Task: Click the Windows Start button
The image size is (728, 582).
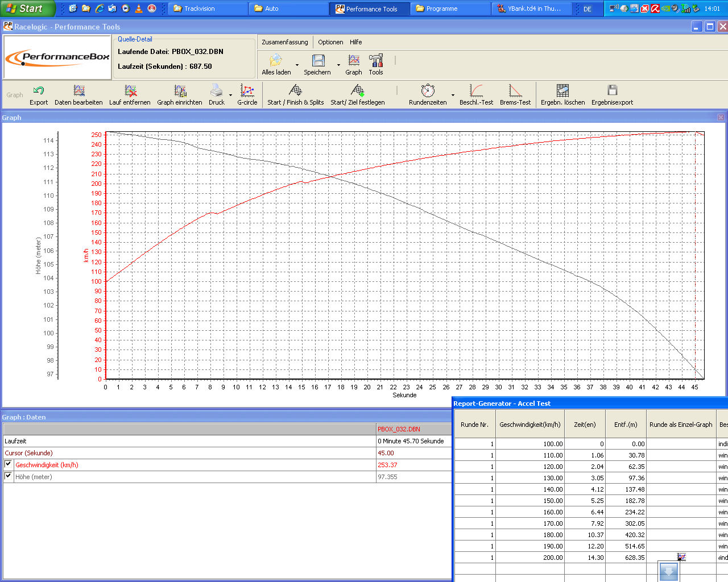Action: pos(27,9)
